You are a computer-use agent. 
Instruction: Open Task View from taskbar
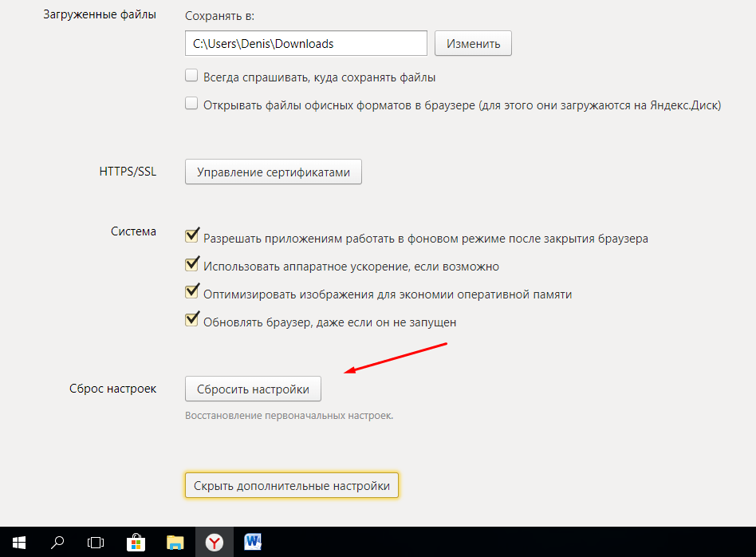pyautogui.click(x=96, y=542)
